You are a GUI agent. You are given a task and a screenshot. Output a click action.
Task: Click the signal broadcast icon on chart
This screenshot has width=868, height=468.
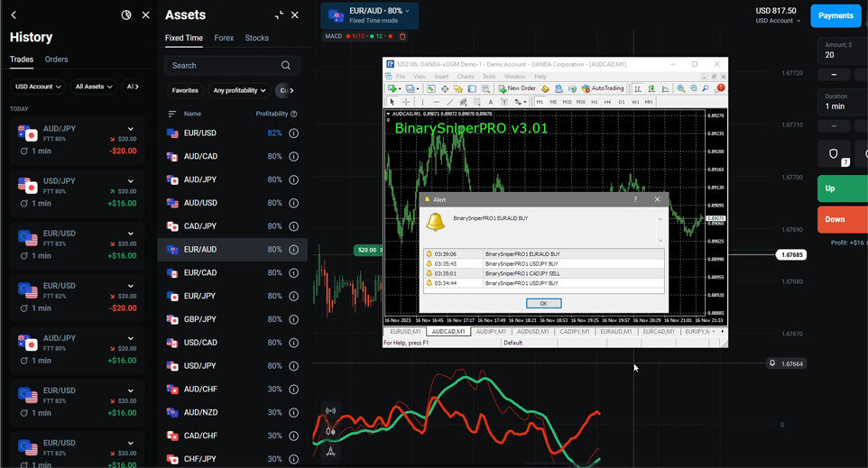click(330, 410)
